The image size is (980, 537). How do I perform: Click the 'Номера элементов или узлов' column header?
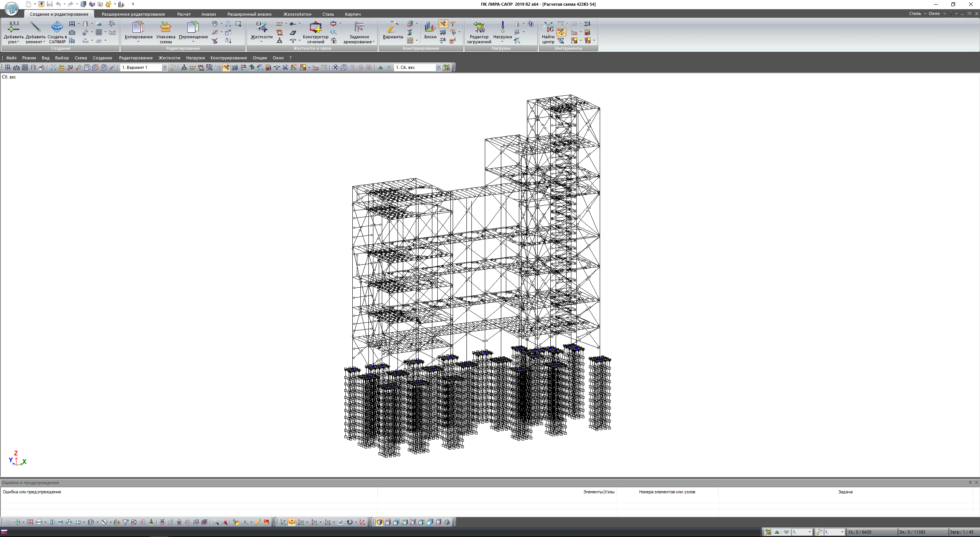click(x=667, y=492)
